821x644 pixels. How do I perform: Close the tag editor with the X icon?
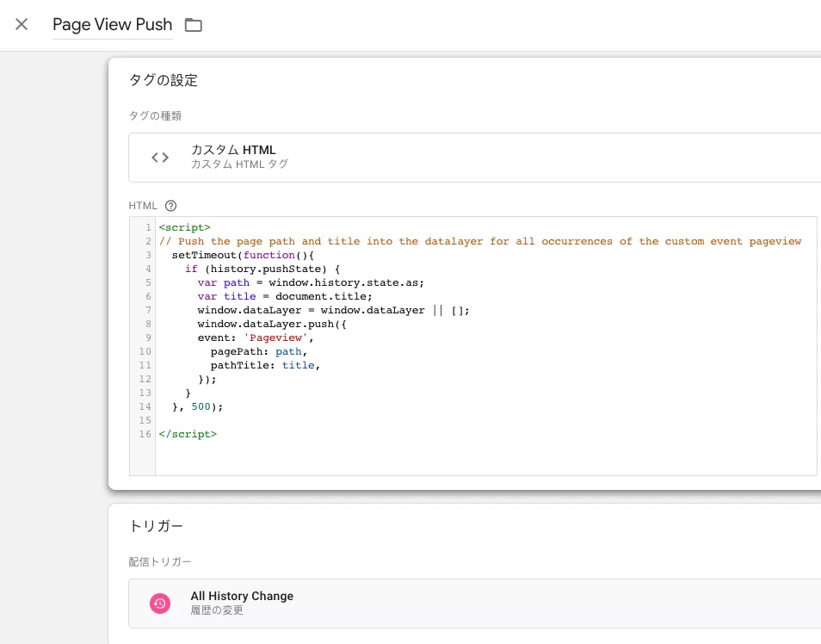(x=22, y=24)
